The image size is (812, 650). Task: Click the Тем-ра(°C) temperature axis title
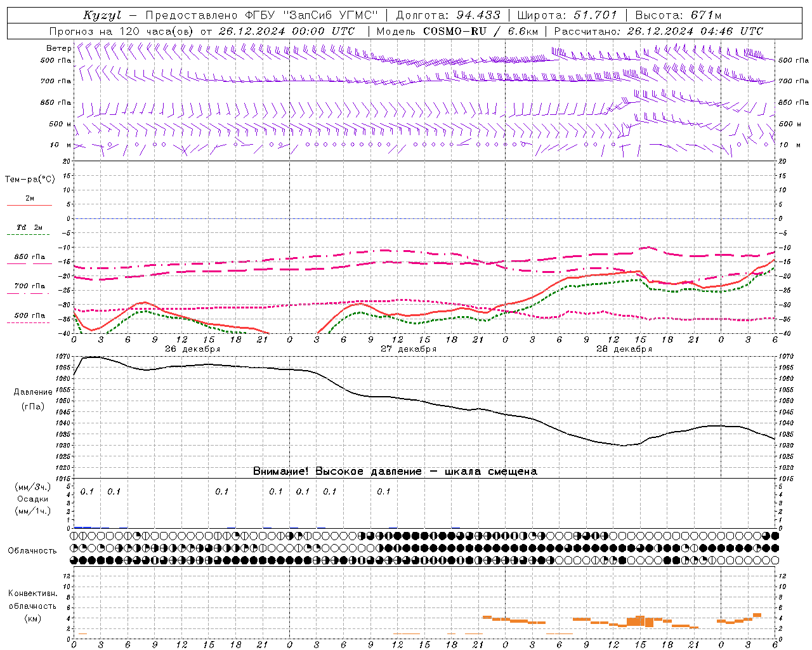[30, 180]
